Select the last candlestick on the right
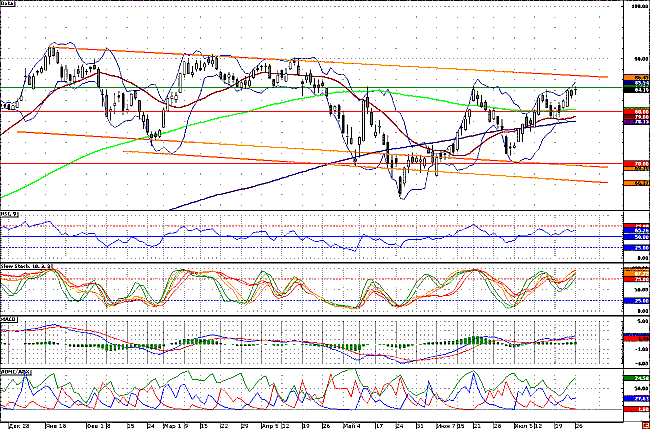Viewport: 650px width, 429px height. click(x=576, y=92)
